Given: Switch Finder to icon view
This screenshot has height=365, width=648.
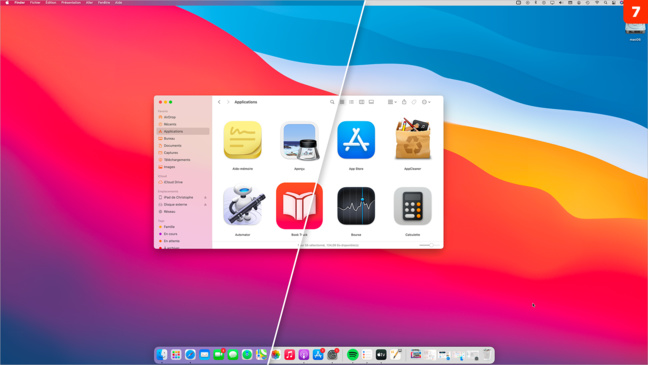Looking at the screenshot, I should (342, 102).
